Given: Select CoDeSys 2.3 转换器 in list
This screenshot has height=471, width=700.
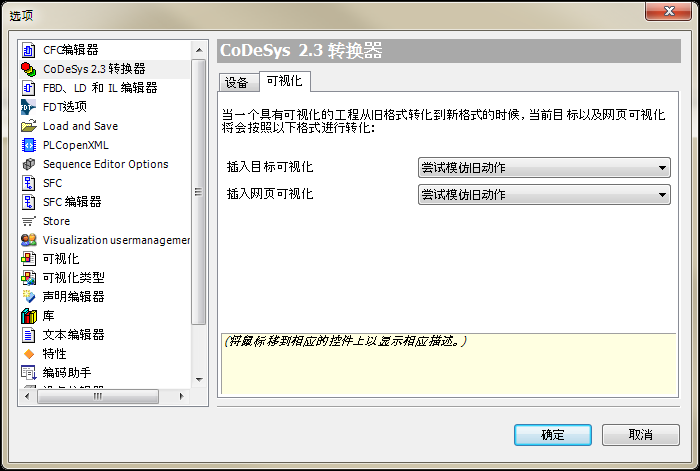Looking at the screenshot, I should click(94, 69).
